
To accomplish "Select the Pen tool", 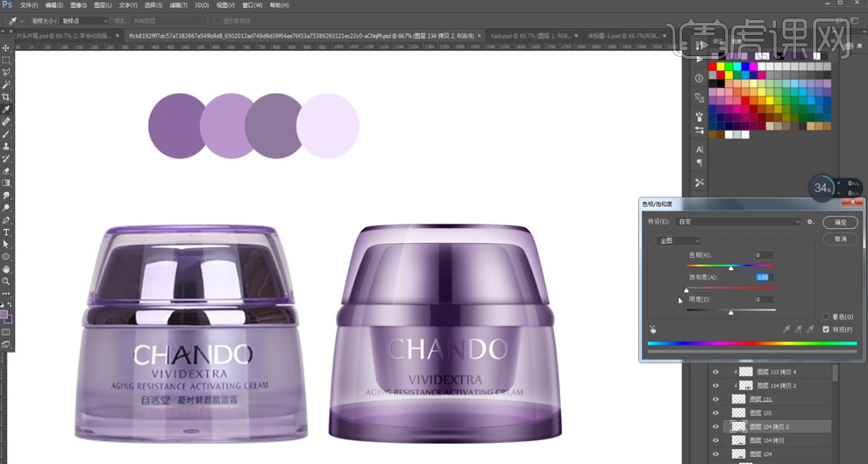I will pyautogui.click(x=6, y=220).
